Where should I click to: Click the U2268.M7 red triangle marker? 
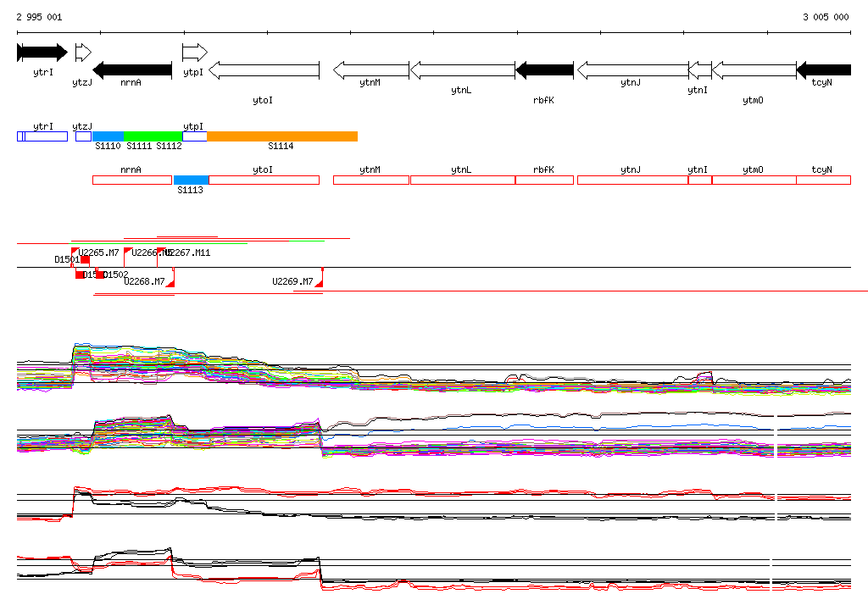[170, 283]
